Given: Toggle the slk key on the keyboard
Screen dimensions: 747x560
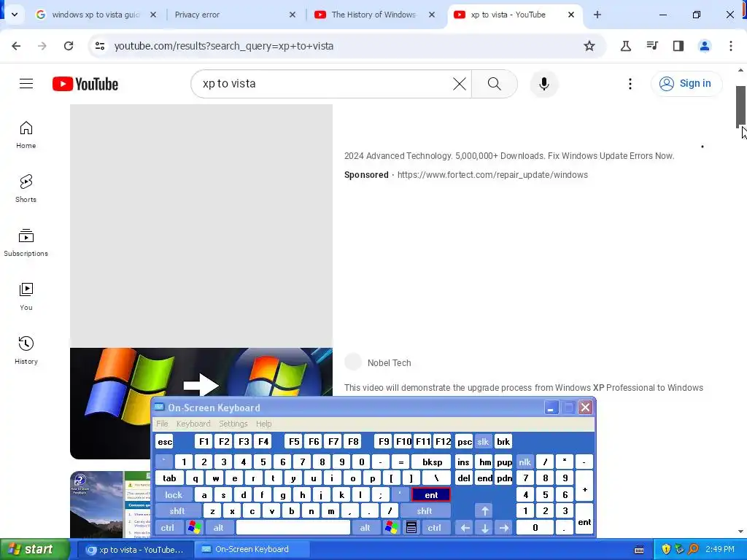Looking at the screenshot, I should [x=483, y=441].
